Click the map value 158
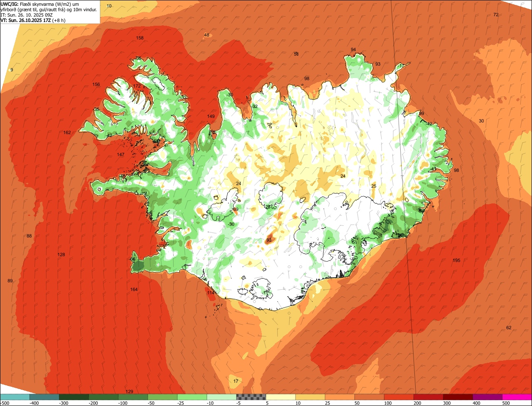The width and height of the screenshot is (532, 406). pos(140,38)
